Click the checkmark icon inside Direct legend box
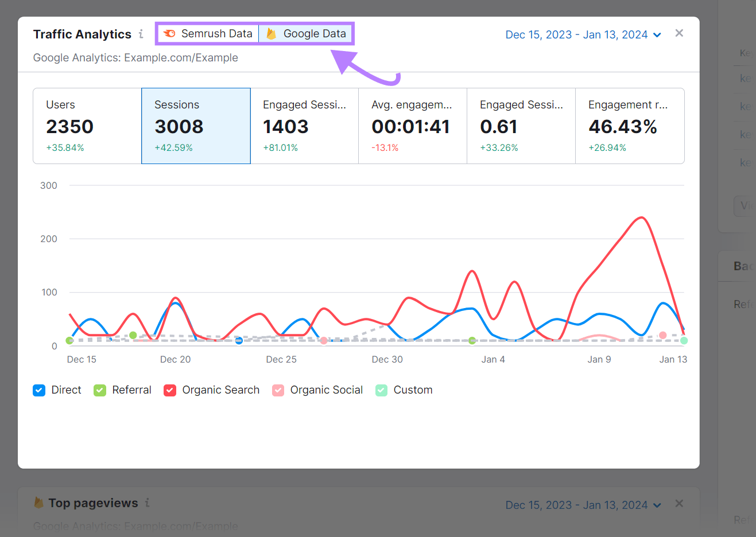 (38, 390)
